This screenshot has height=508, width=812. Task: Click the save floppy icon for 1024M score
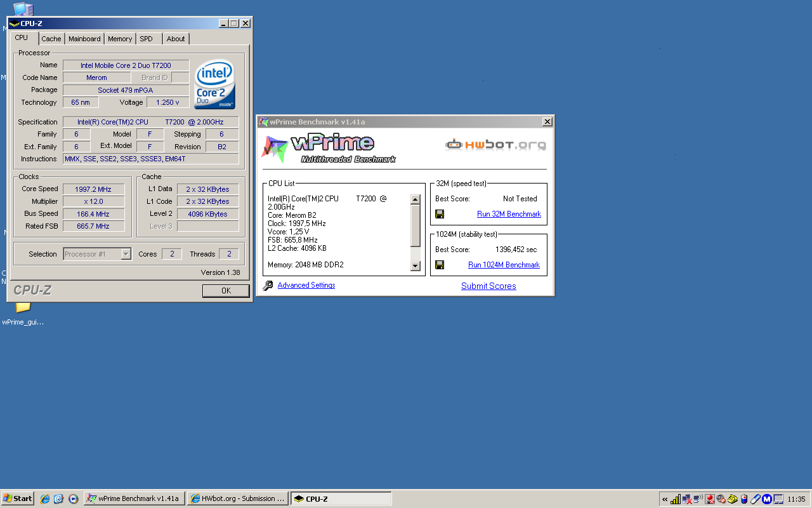tap(440, 265)
